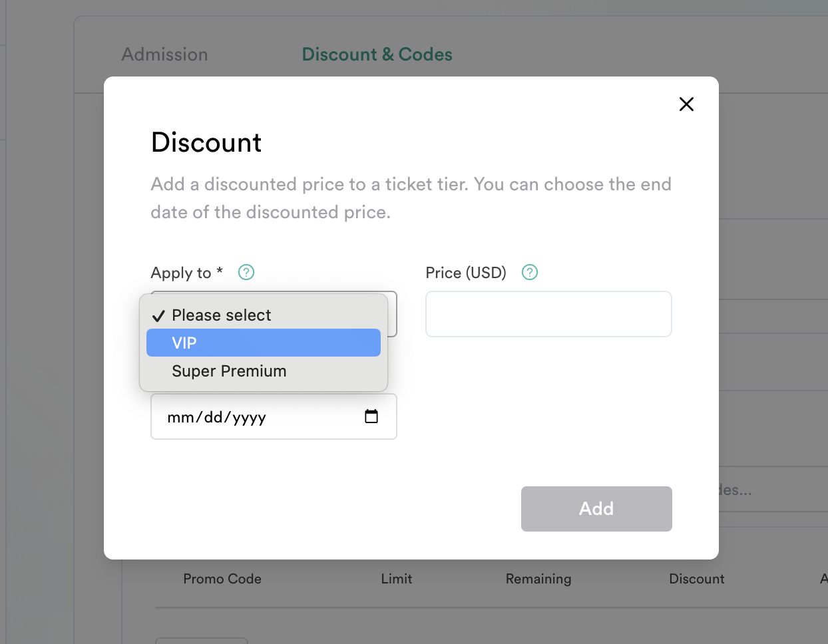The width and height of the screenshot is (828, 644).
Task: Open the calendar picker icon in date field
Action: [371, 416]
